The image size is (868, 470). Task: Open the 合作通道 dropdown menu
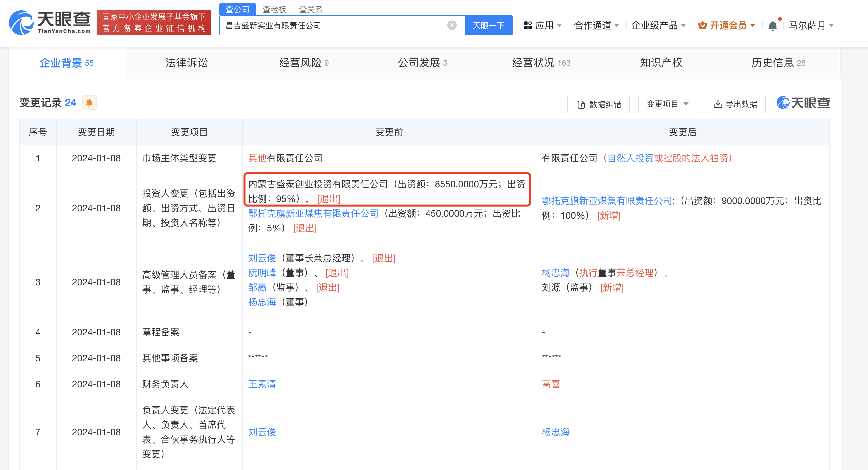click(x=596, y=25)
